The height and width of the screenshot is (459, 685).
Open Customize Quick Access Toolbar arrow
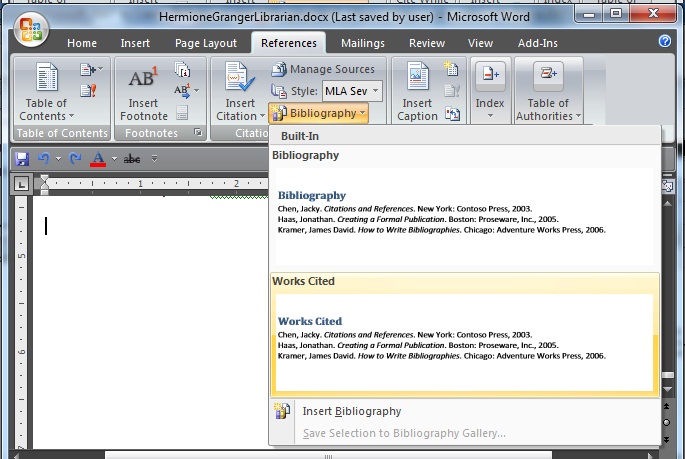coord(154,159)
